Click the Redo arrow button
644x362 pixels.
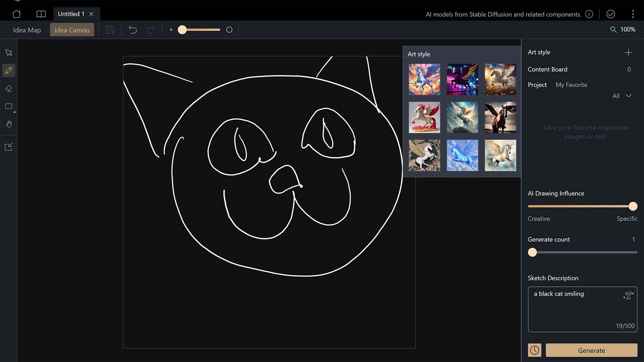[150, 30]
